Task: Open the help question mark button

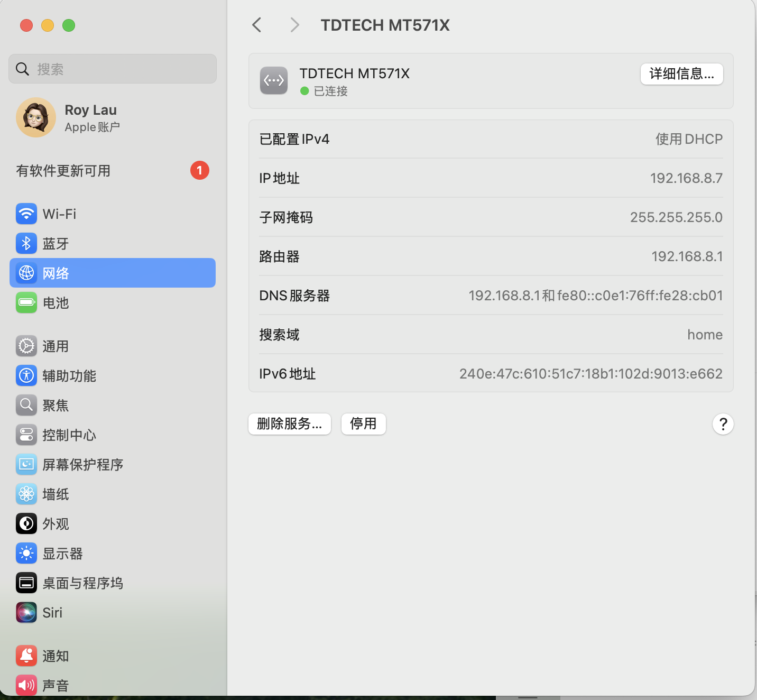Action: [x=723, y=424]
